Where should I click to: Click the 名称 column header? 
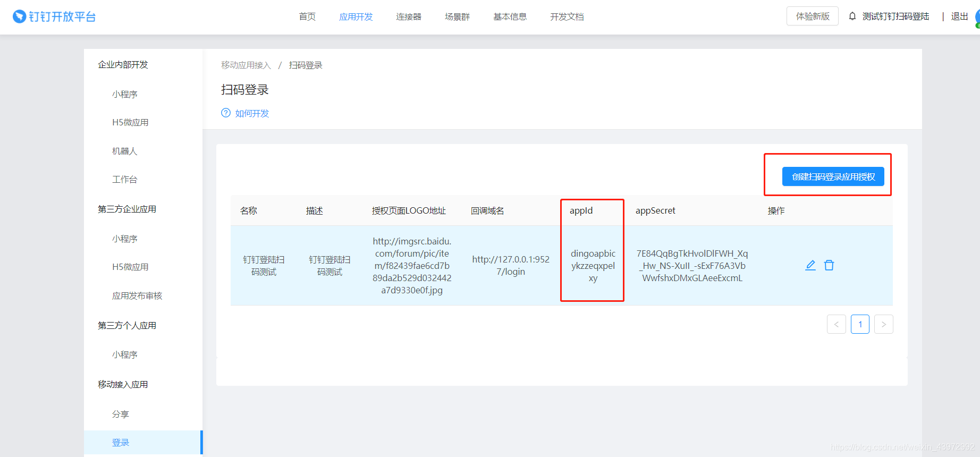pyautogui.click(x=249, y=211)
